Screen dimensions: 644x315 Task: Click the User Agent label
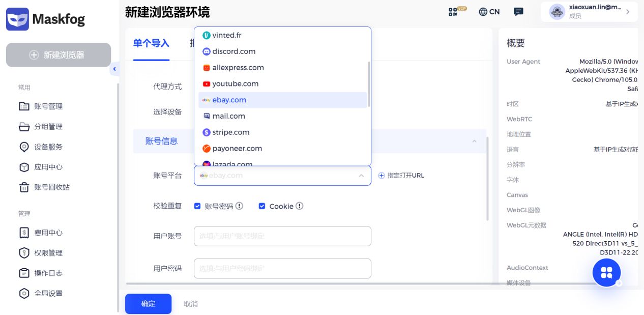point(523,62)
